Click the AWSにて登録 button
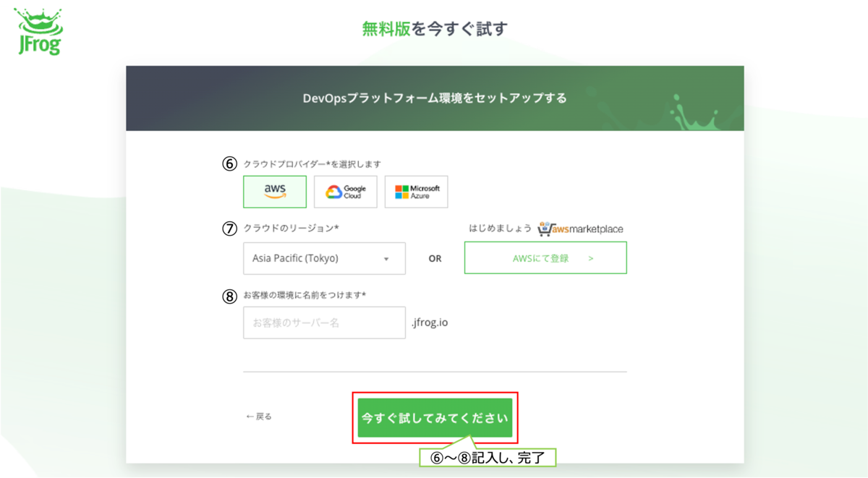 point(545,258)
